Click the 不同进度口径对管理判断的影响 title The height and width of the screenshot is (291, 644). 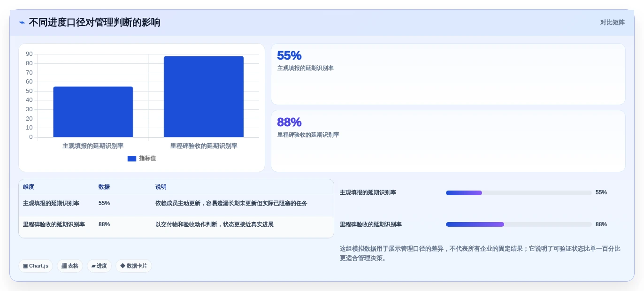(x=94, y=23)
